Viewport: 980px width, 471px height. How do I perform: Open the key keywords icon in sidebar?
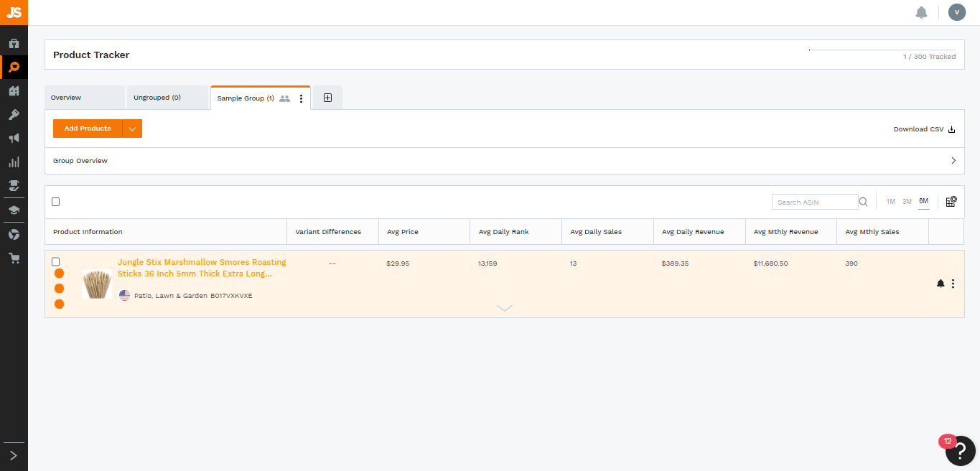click(14, 115)
